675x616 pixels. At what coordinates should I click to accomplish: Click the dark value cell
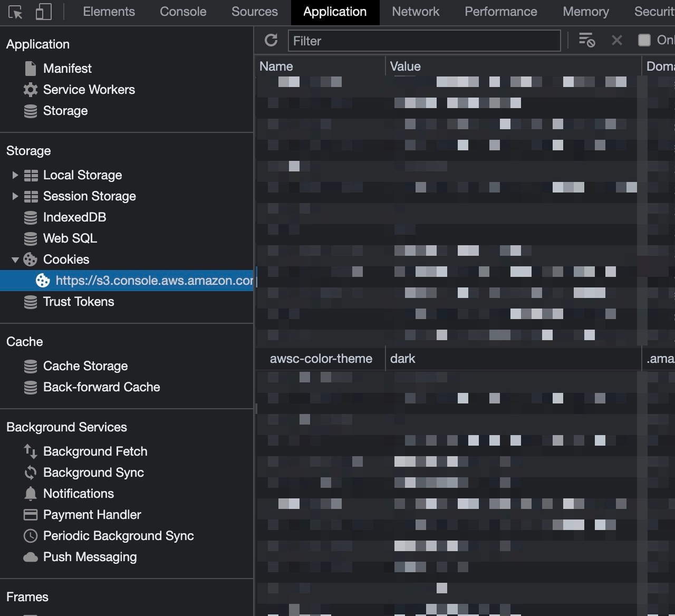[514, 359]
